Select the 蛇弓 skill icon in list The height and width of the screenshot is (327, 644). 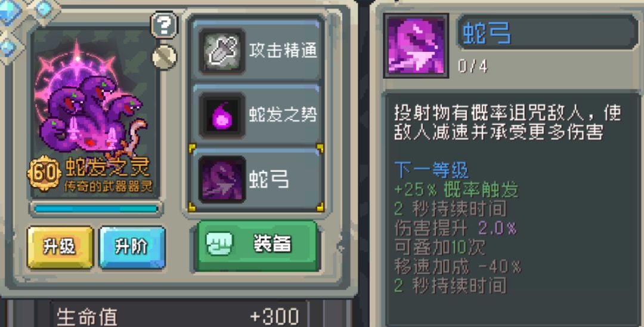(222, 179)
